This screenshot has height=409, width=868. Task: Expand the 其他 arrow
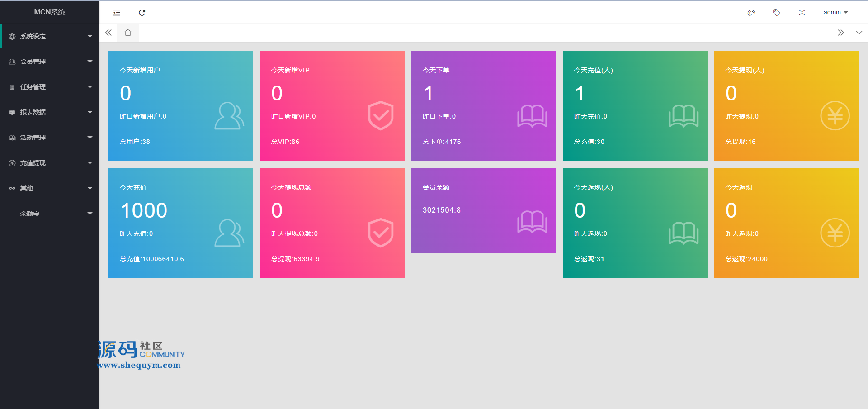tap(90, 188)
